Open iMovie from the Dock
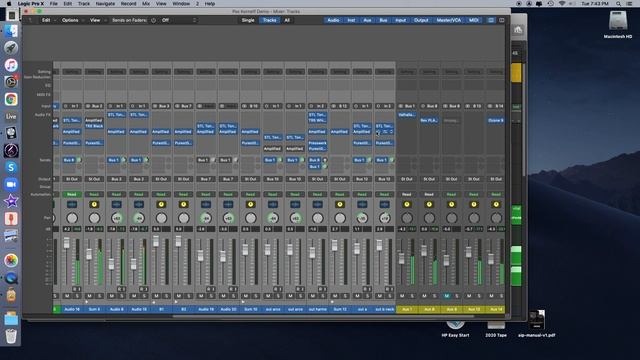Screen dimensions: 640x360 (11, 201)
